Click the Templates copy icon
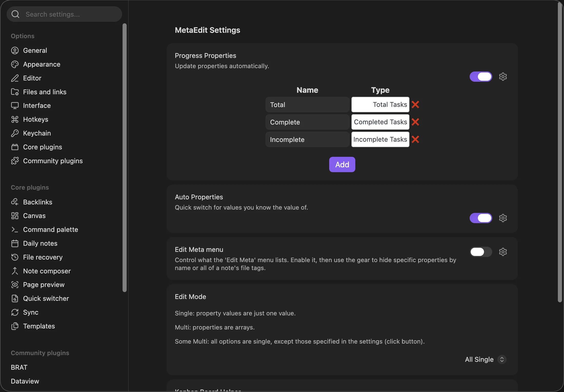The height and width of the screenshot is (392, 564). pos(15,326)
